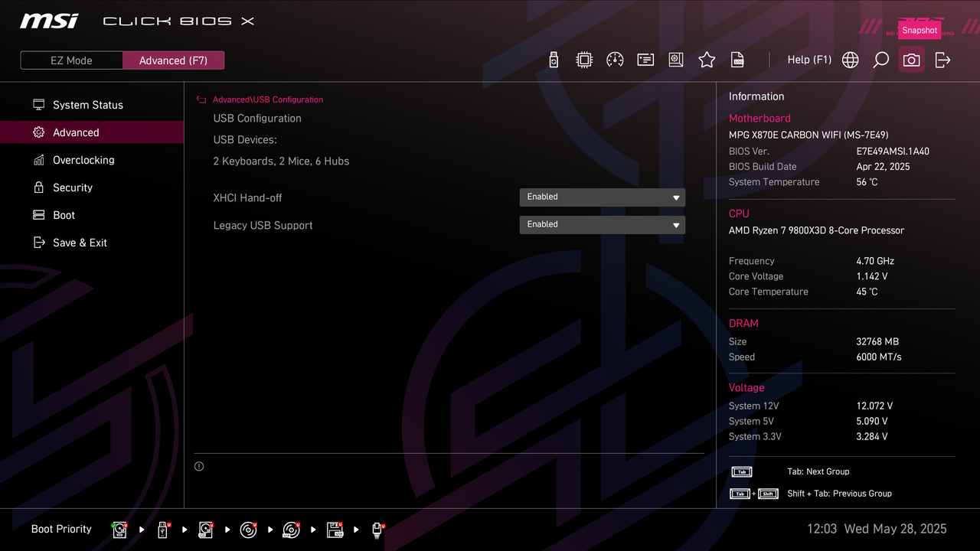Select hard disk boot device with green check
Screen dimensions: 980x551
tap(119, 529)
